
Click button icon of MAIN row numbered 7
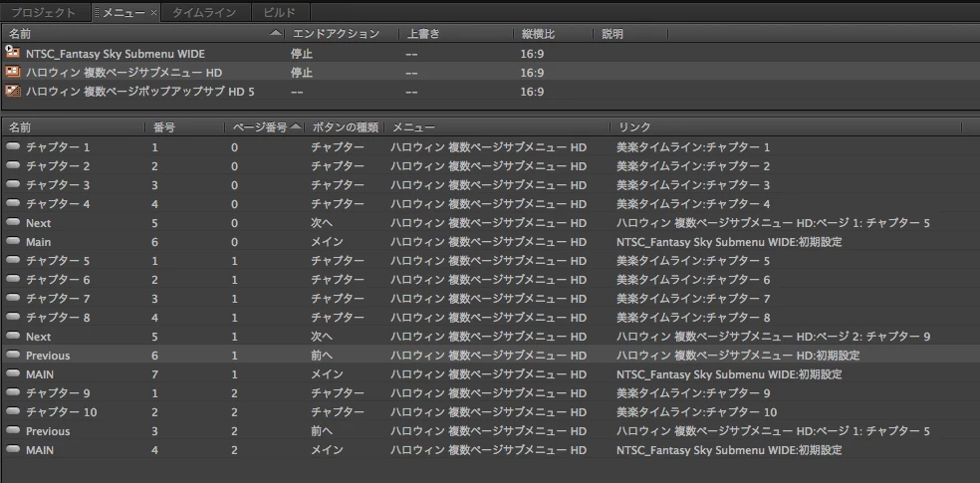[13, 373]
